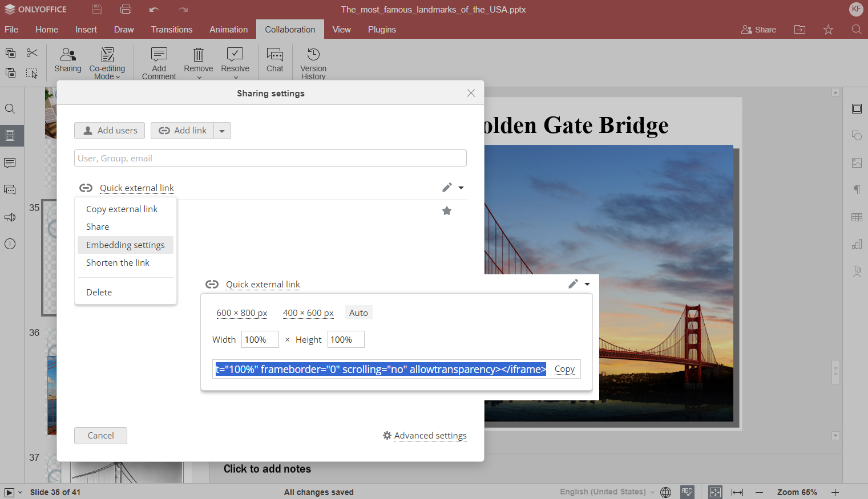Open the Chat panel from ribbon

(x=274, y=60)
